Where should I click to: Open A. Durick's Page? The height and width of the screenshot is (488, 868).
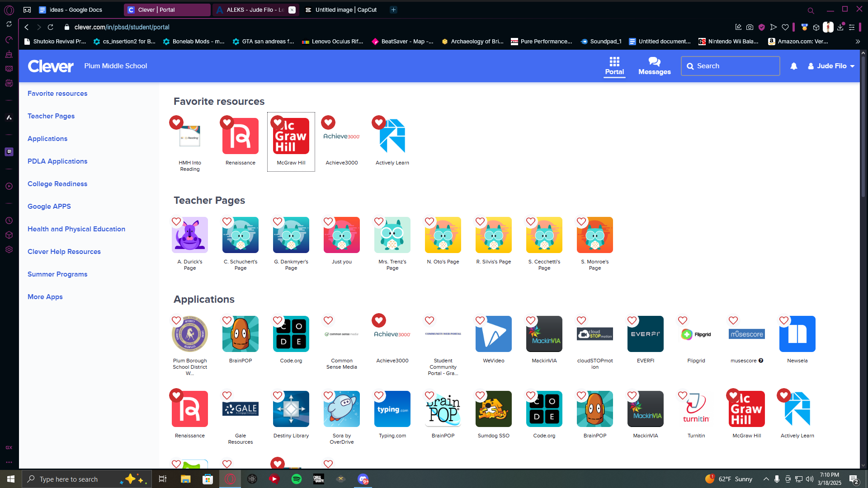click(190, 235)
